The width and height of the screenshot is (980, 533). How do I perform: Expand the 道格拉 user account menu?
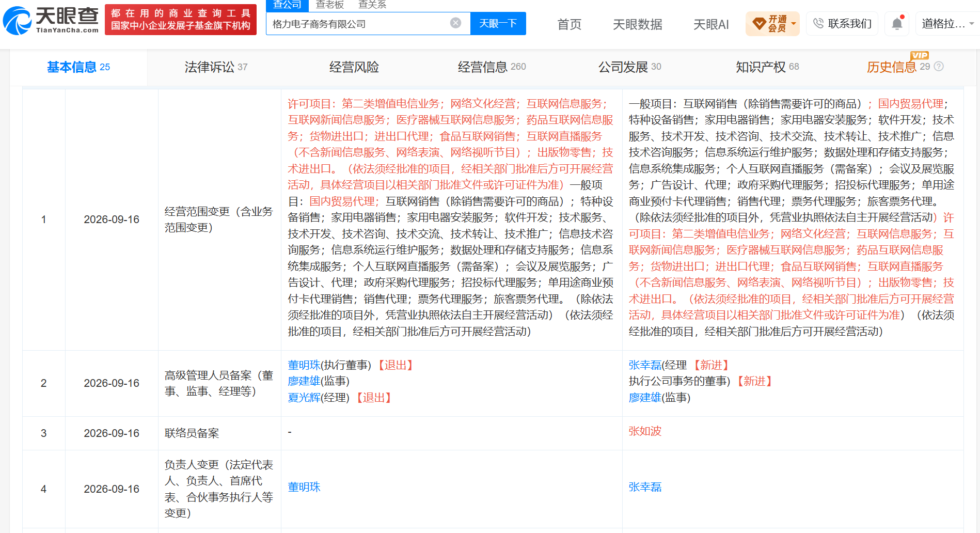pyautogui.click(x=948, y=24)
